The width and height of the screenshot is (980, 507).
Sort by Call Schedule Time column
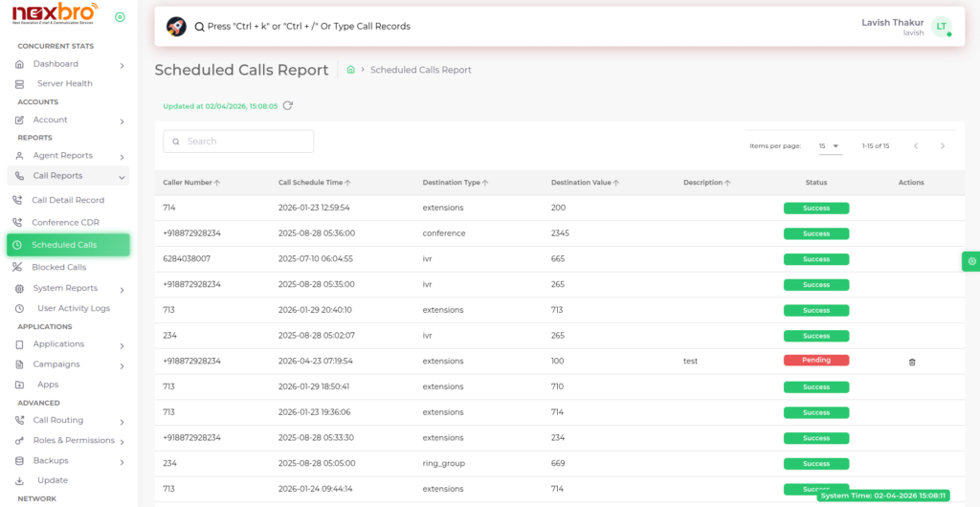coord(314,183)
